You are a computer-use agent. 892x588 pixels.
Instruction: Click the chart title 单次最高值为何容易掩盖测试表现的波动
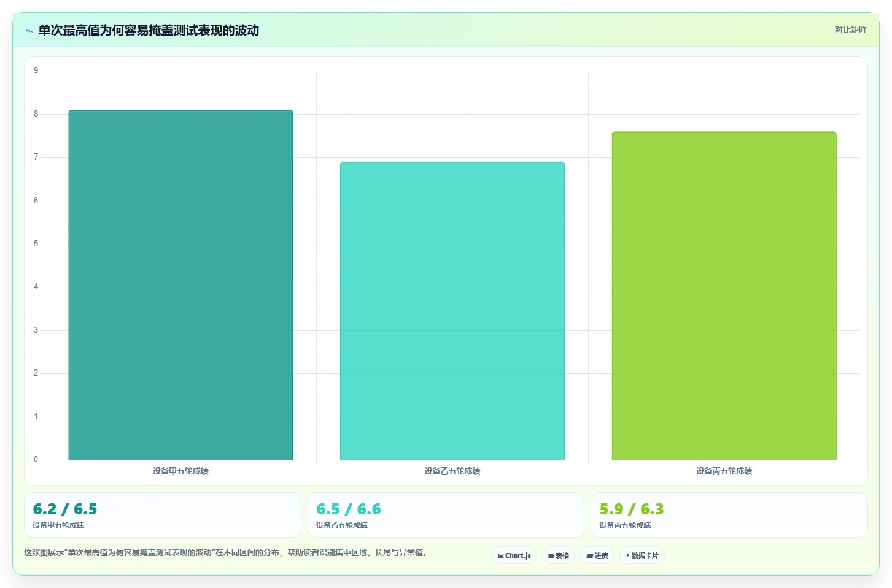149,30
